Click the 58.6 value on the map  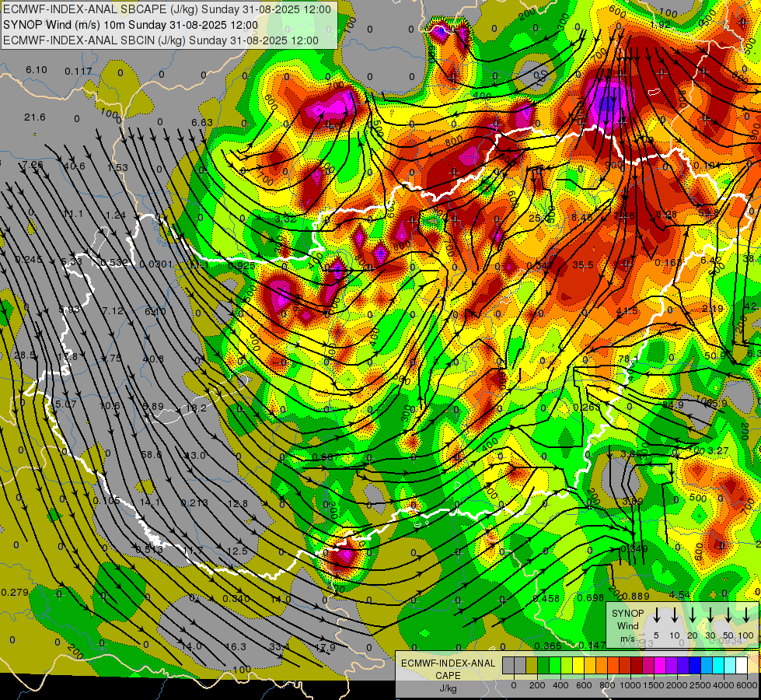pos(151,455)
